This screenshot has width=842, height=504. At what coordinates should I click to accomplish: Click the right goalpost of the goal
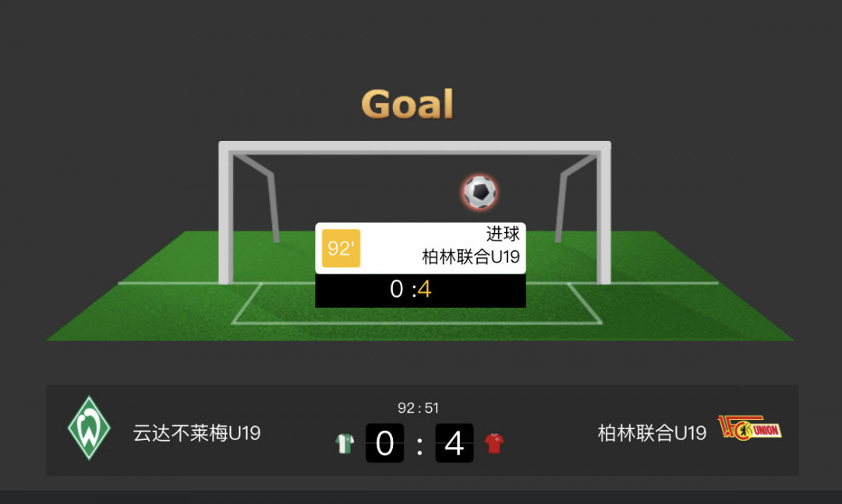pyautogui.click(x=603, y=215)
